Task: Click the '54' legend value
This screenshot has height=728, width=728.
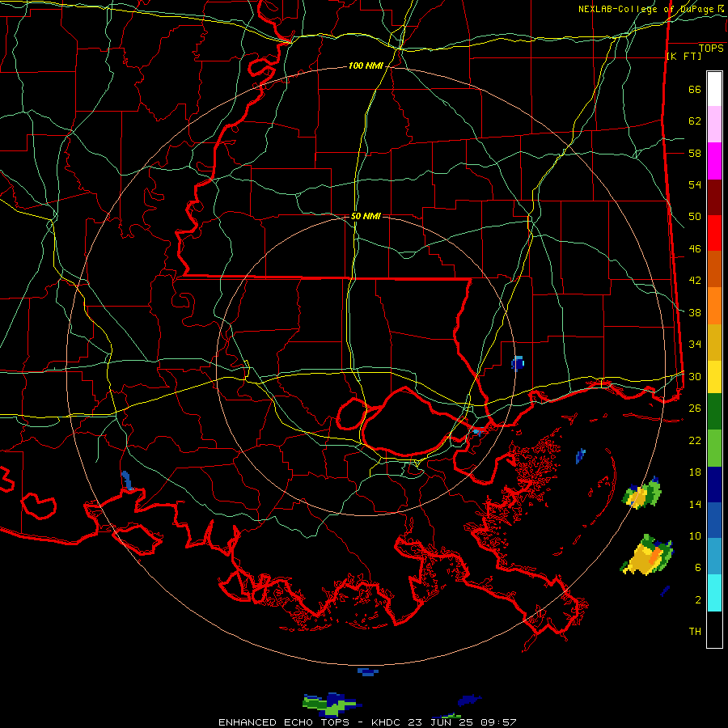Action: coord(695,184)
